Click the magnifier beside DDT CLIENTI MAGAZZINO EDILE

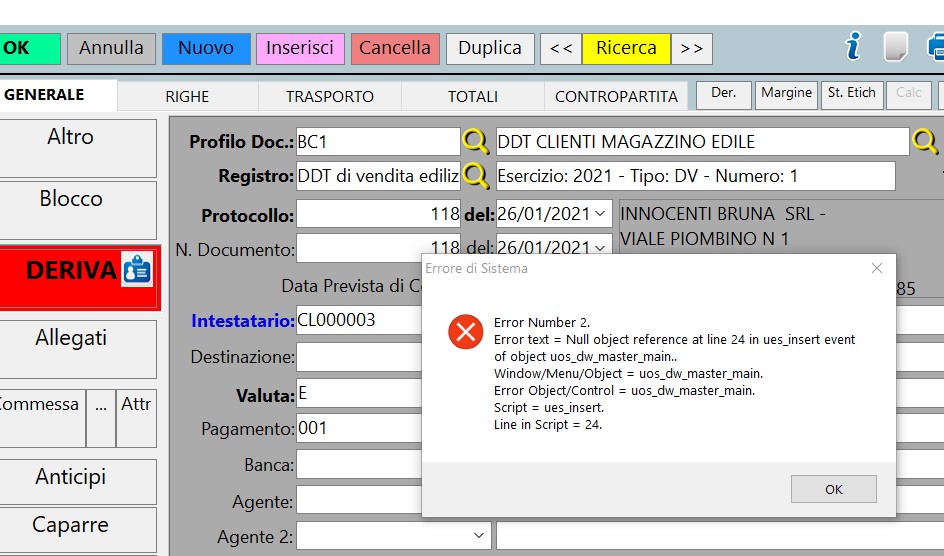(x=924, y=141)
